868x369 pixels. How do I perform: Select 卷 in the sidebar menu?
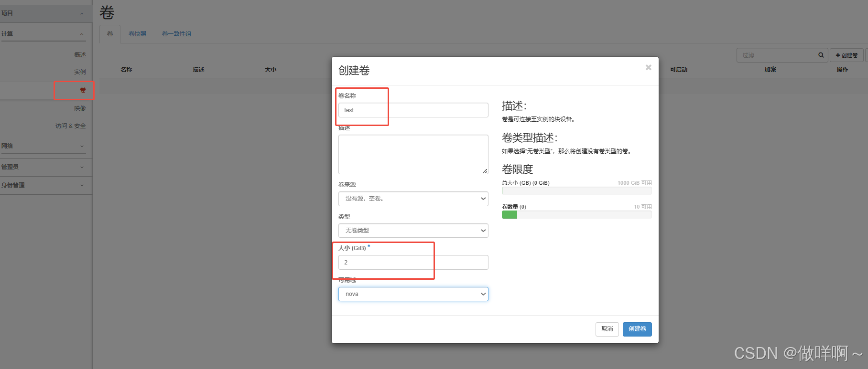(83, 90)
